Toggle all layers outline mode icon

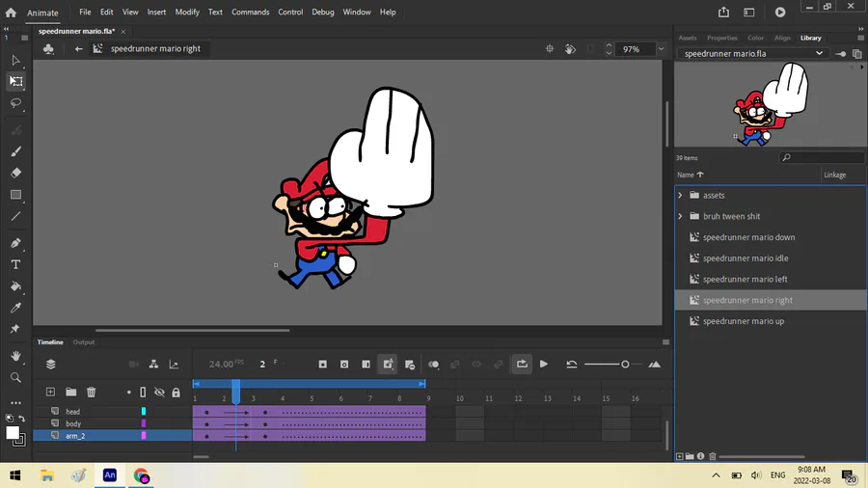(143, 393)
